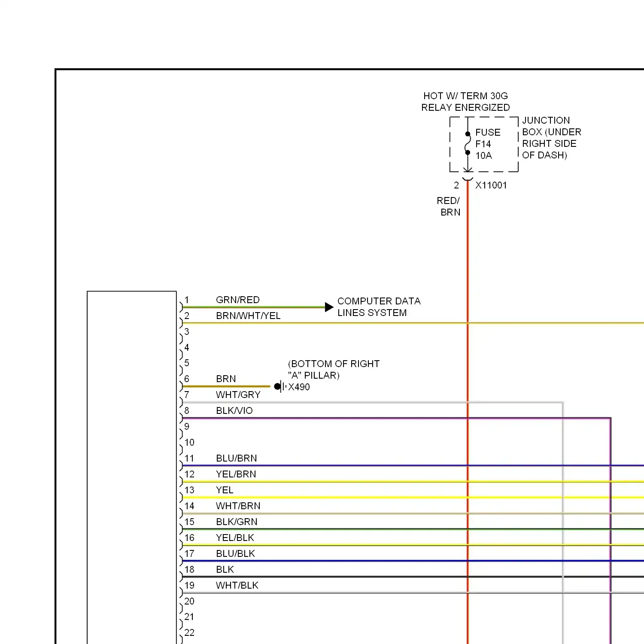644x644 pixels.
Task: Select the BLK/VIO wire label
Action: point(234,410)
